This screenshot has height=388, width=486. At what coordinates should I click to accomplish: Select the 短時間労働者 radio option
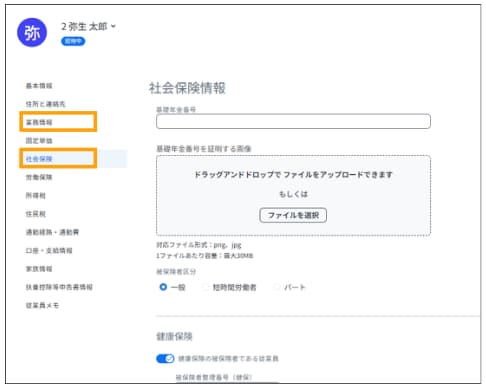(x=206, y=287)
